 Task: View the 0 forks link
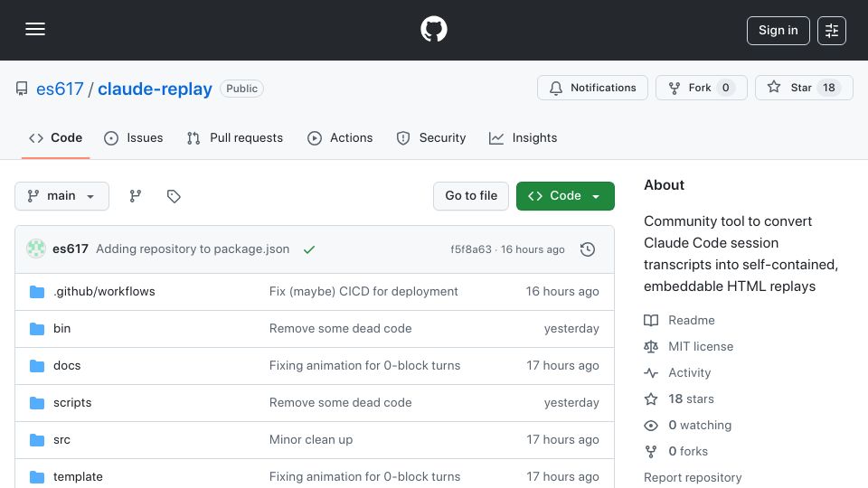pos(688,452)
